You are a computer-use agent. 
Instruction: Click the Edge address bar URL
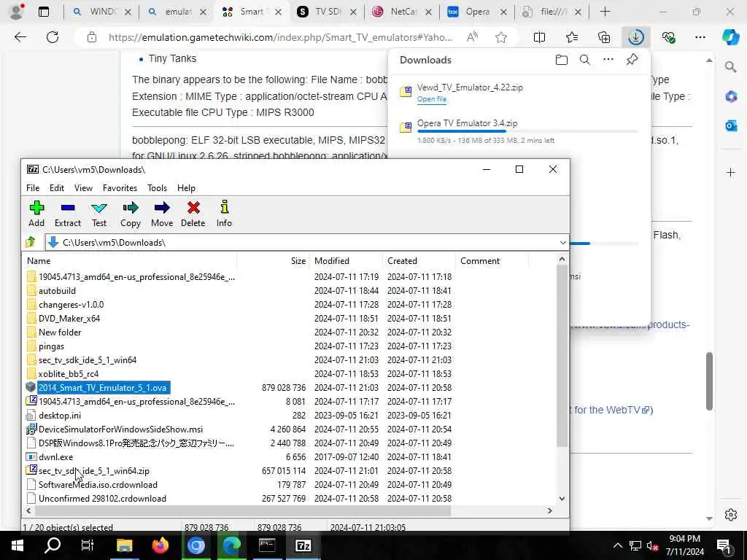click(x=280, y=37)
